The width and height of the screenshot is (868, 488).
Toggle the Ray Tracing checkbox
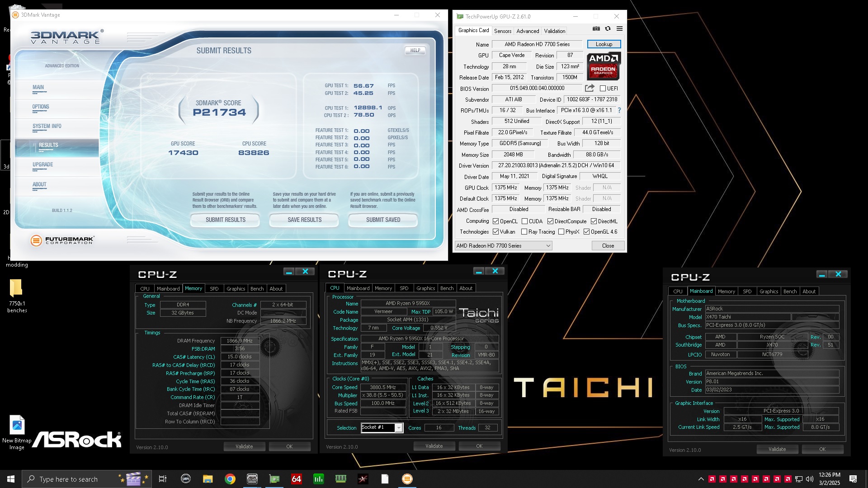524,232
